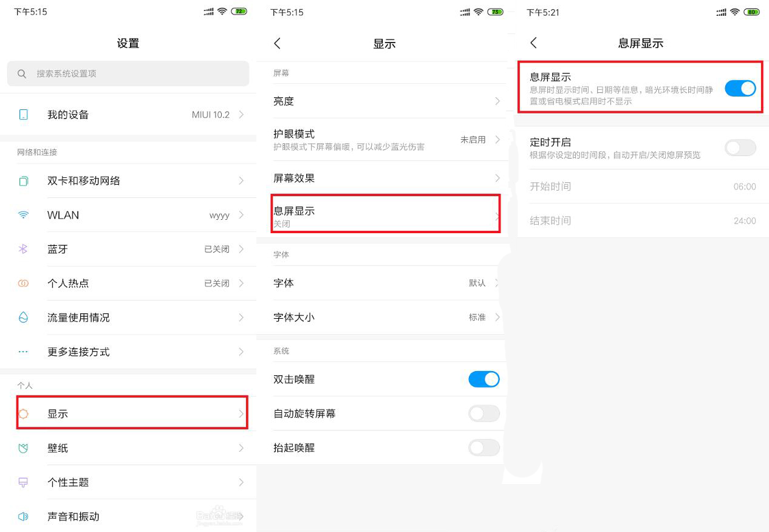Expand the 字体大小 size chevron
Viewport: 769px width, 532px height.
click(498, 317)
